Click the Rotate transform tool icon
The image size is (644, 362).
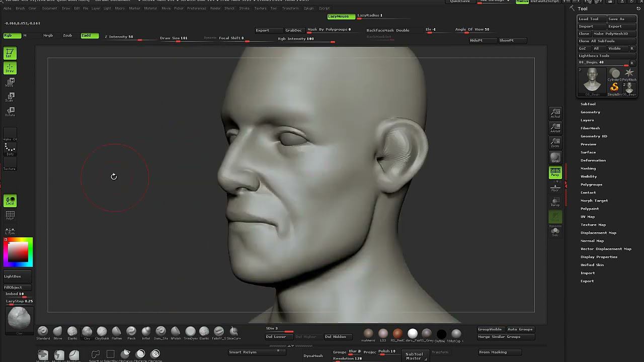(x=10, y=111)
